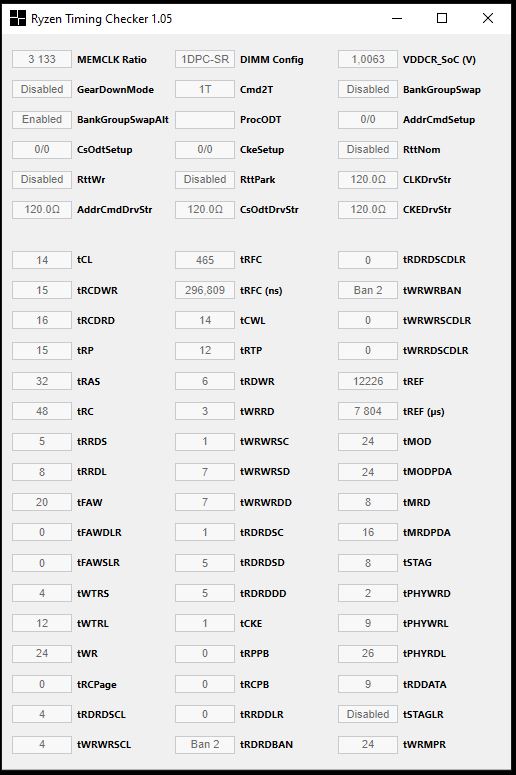Click the AddrCmdSetup value field
516x775 pixels.
pyautogui.click(x=368, y=120)
